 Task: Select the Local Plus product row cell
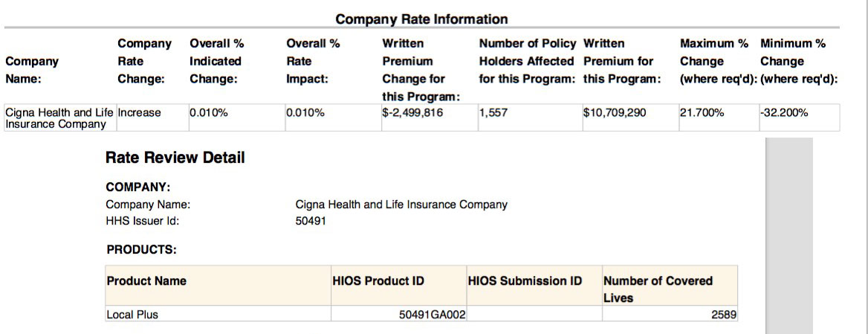(132, 315)
